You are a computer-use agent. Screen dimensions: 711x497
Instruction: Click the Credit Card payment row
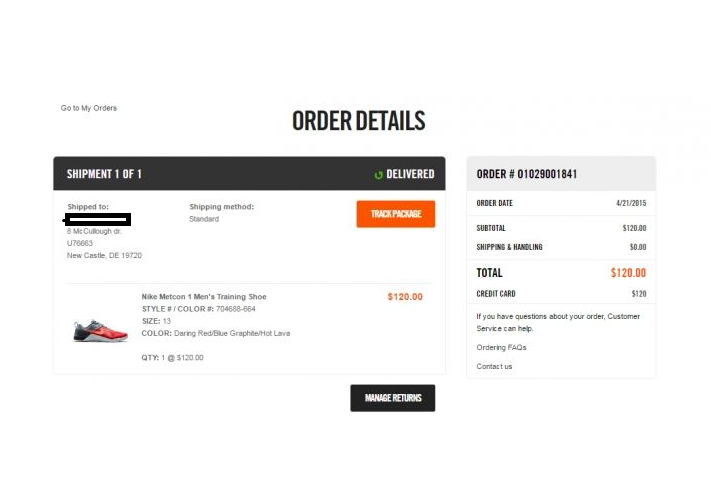[x=561, y=294]
